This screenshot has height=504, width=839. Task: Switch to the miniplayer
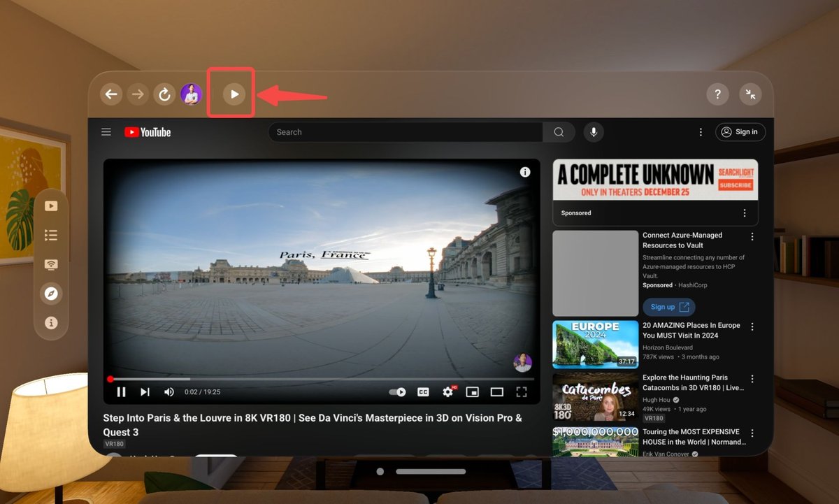pyautogui.click(x=473, y=392)
